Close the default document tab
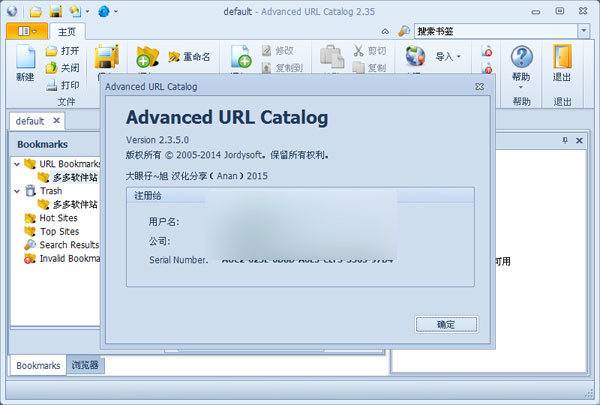600x405 pixels. [x=57, y=121]
